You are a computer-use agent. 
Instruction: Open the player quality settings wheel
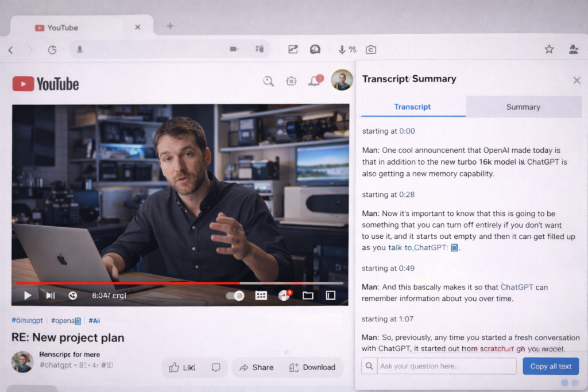tap(283, 295)
